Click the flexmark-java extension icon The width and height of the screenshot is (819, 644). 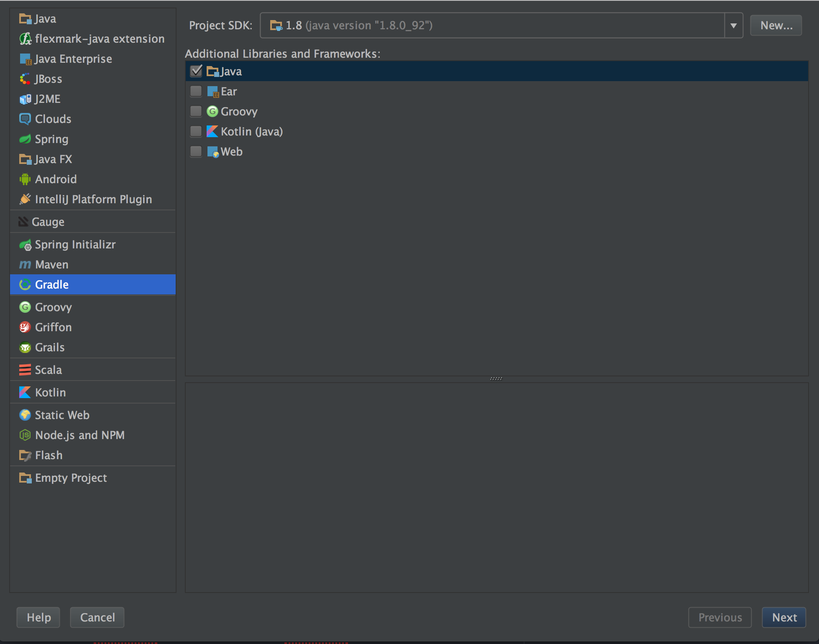pyautogui.click(x=25, y=39)
